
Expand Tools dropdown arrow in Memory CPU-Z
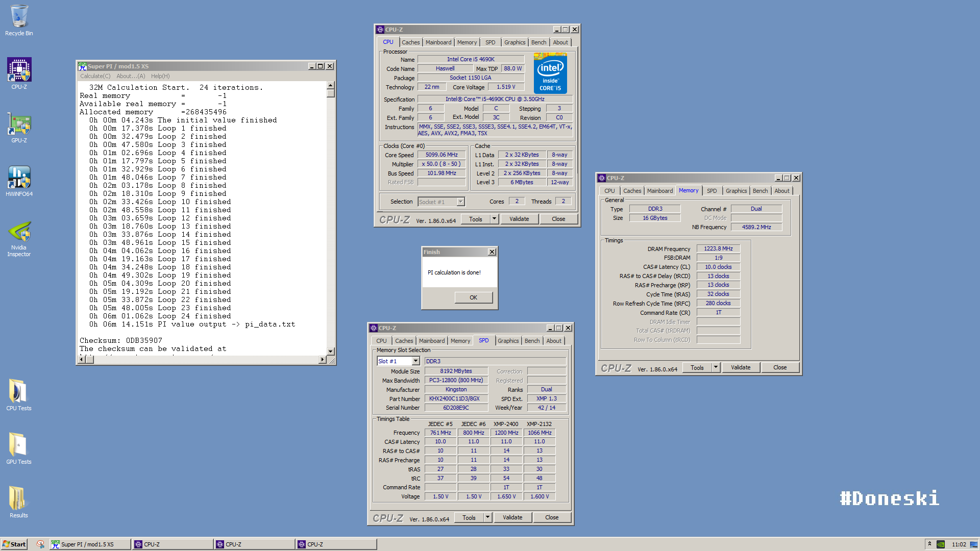(715, 367)
